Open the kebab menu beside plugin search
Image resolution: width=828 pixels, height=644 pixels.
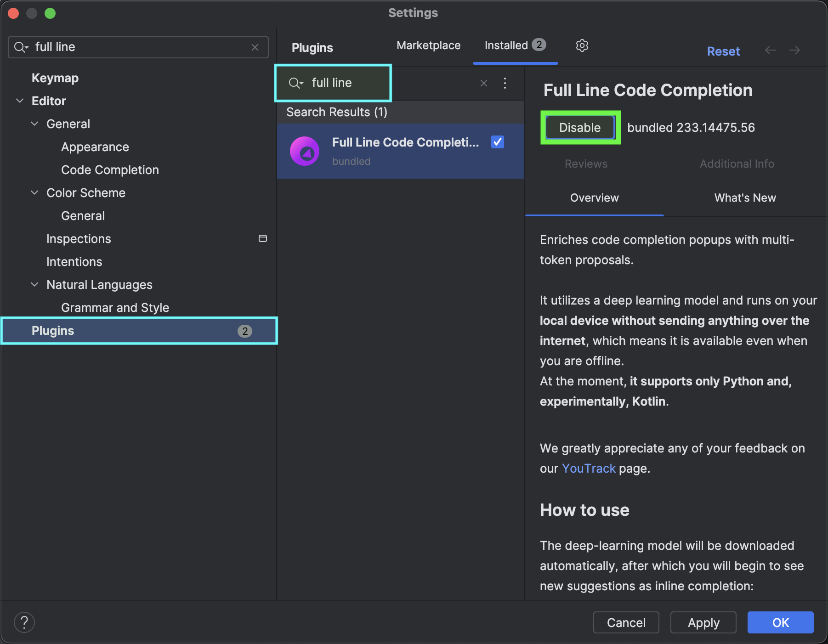tap(505, 83)
